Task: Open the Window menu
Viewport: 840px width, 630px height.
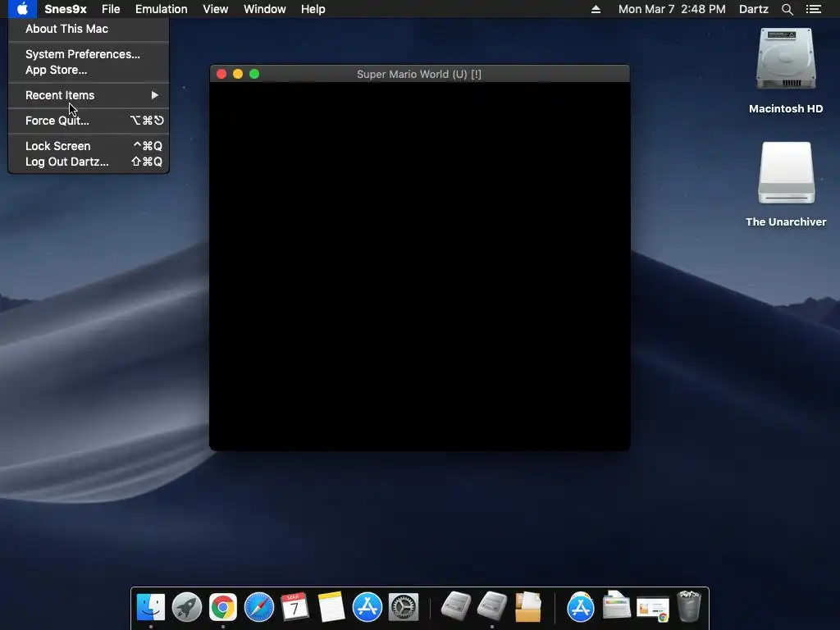Action: (x=265, y=9)
